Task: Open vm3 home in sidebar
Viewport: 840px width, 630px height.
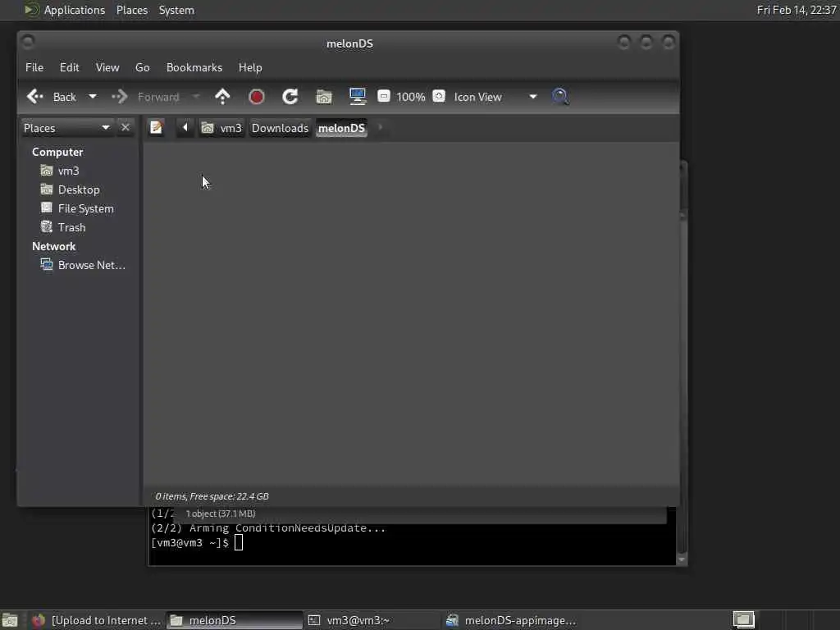Action: pos(60,171)
